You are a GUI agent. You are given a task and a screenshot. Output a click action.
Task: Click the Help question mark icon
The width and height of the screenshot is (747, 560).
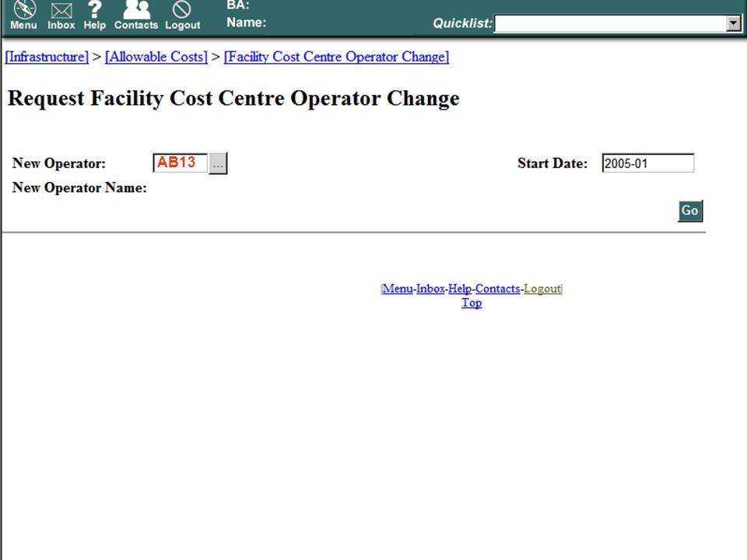(94, 14)
